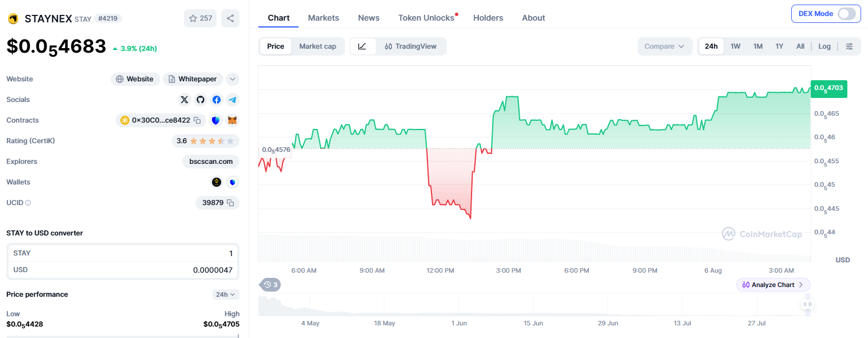Select the Market cap chart toggle

pos(317,46)
